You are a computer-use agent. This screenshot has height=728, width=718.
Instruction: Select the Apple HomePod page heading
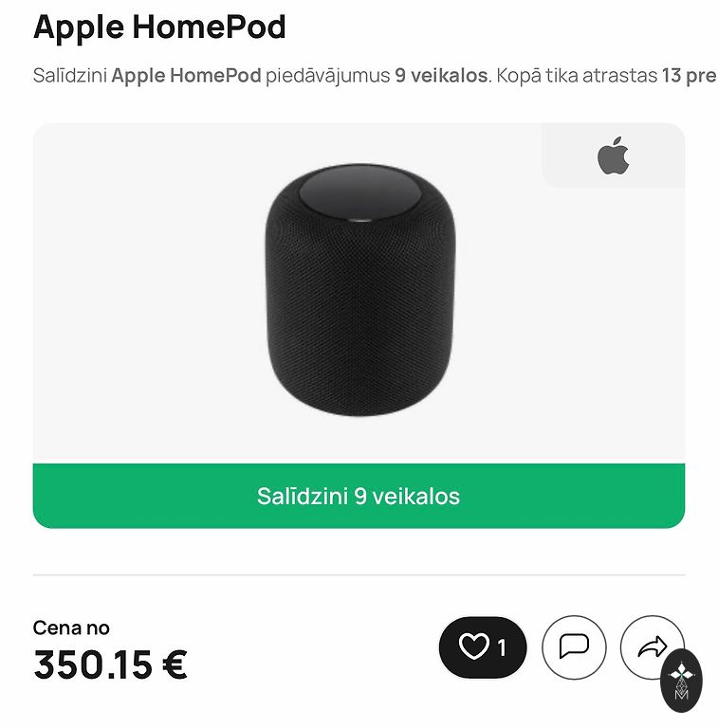point(159,27)
